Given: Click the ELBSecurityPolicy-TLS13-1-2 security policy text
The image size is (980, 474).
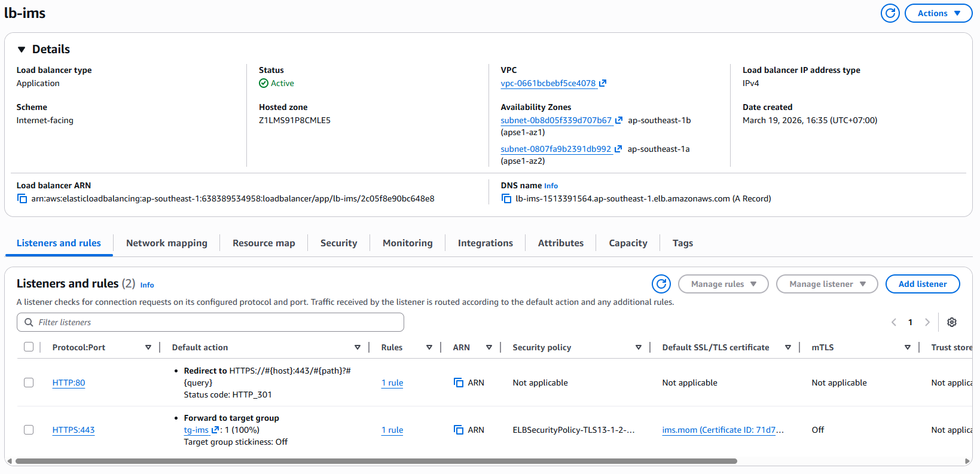Looking at the screenshot, I should click(x=573, y=430).
